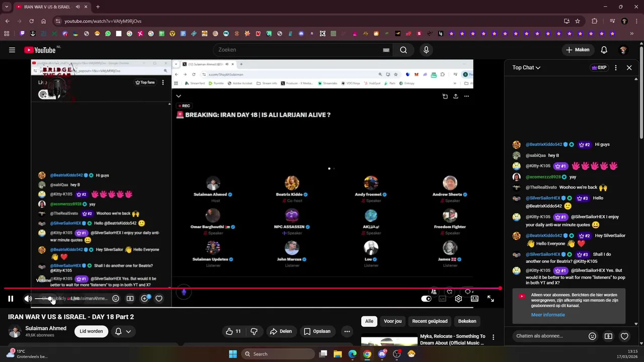The height and width of the screenshot is (362, 644).
Task: Switch to theater mode
Action: click(474, 299)
